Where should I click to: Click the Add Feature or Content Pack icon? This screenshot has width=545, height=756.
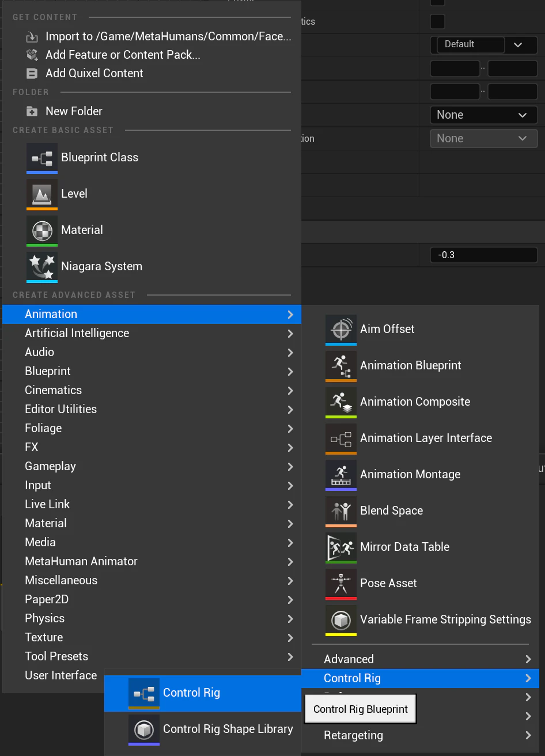click(32, 55)
